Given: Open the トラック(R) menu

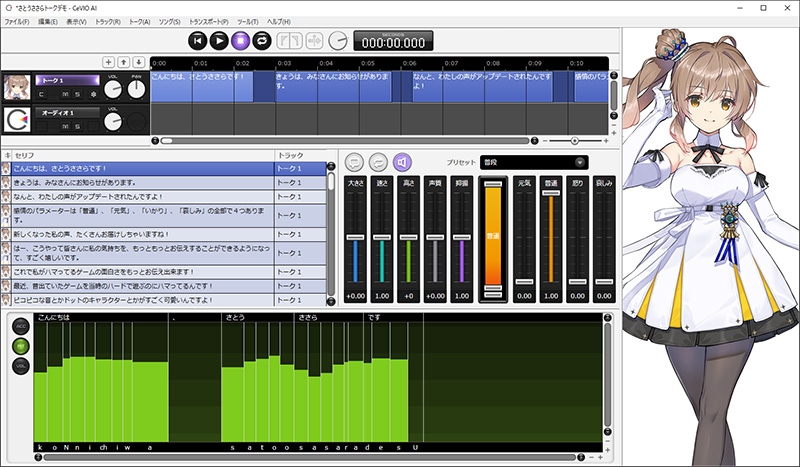Looking at the screenshot, I should coord(108,22).
